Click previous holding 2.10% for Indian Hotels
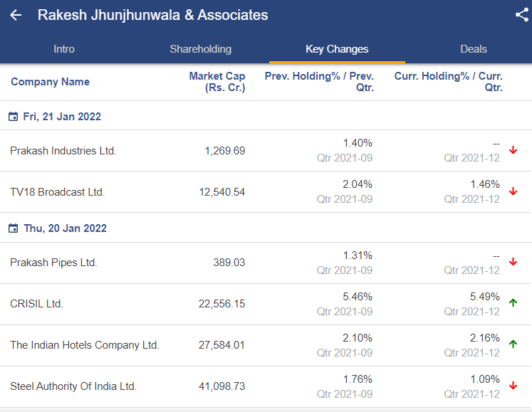This screenshot has height=412, width=532. (x=358, y=338)
